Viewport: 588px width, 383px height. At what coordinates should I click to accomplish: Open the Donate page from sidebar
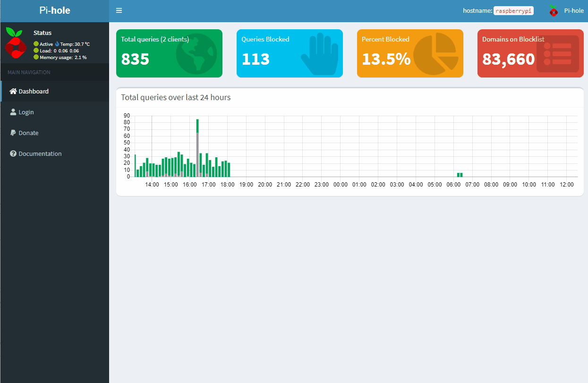27,133
